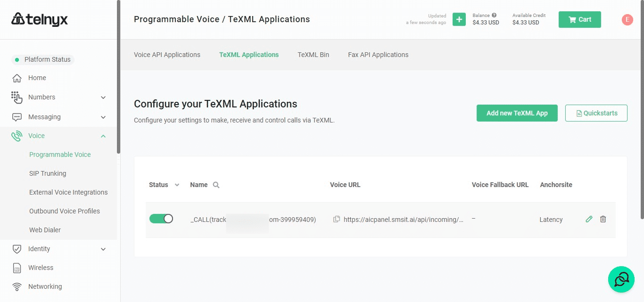Disable the TeXML application status toggle
Screen dimensions: 644x302
click(x=161, y=219)
